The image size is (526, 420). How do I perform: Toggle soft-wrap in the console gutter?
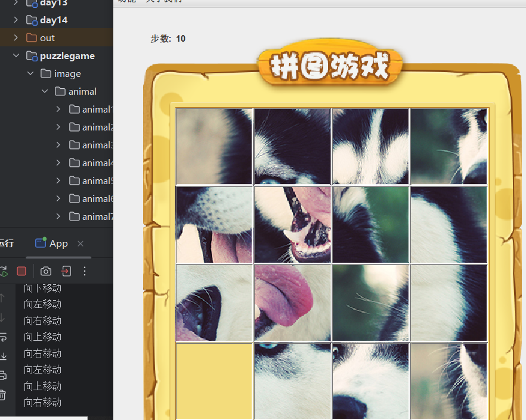tap(4, 337)
